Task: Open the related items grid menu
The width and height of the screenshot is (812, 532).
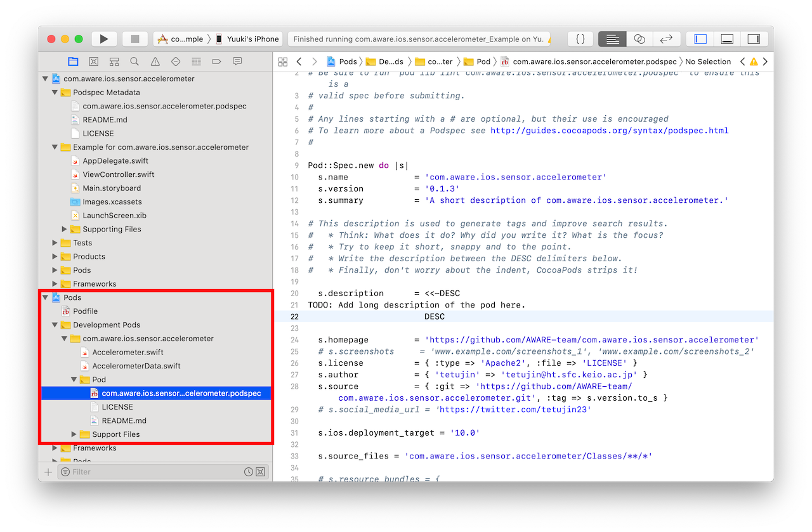Action: tap(283, 62)
